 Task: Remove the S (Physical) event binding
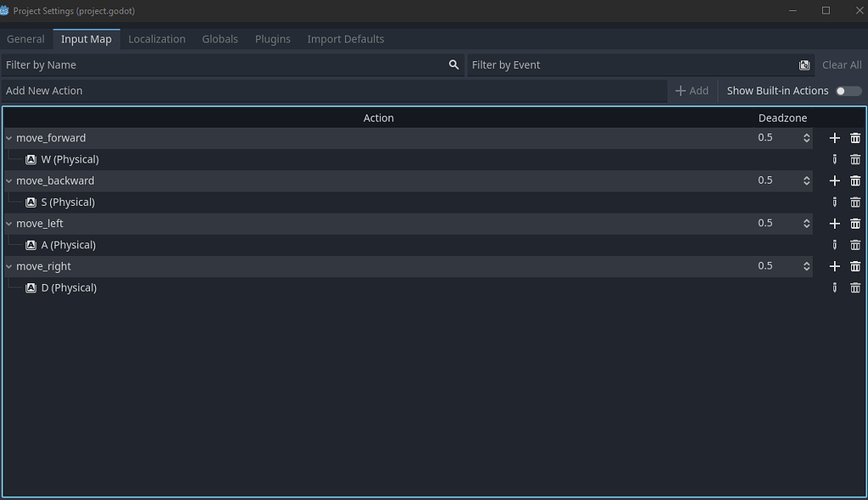click(x=855, y=202)
